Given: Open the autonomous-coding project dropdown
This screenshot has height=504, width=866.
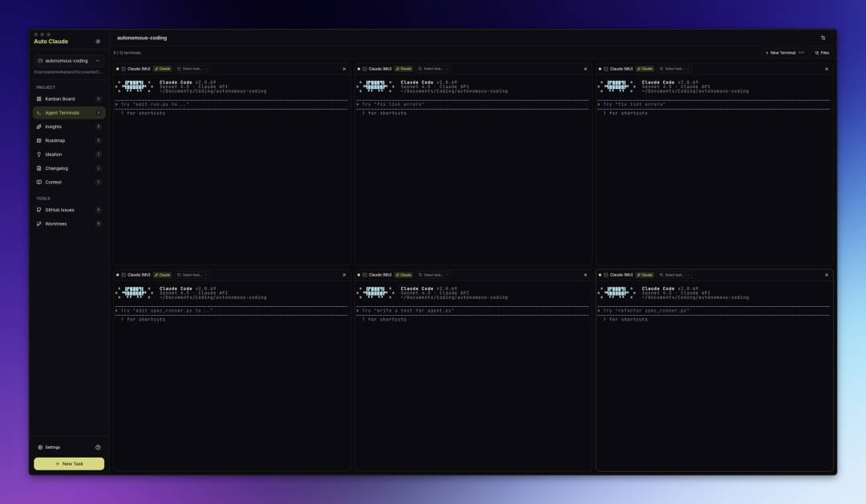Looking at the screenshot, I should tap(69, 60).
